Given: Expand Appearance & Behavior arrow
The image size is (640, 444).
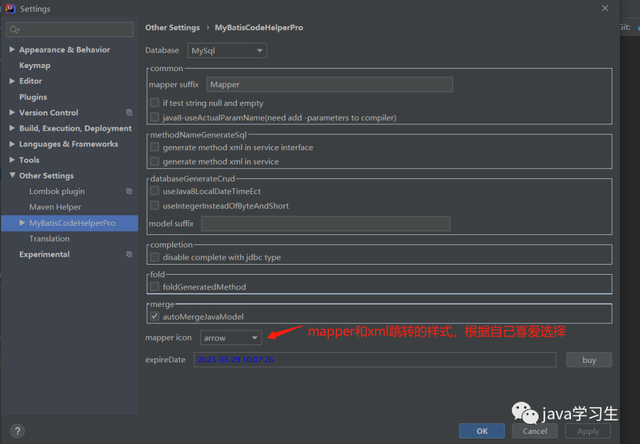Looking at the screenshot, I should [12, 49].
